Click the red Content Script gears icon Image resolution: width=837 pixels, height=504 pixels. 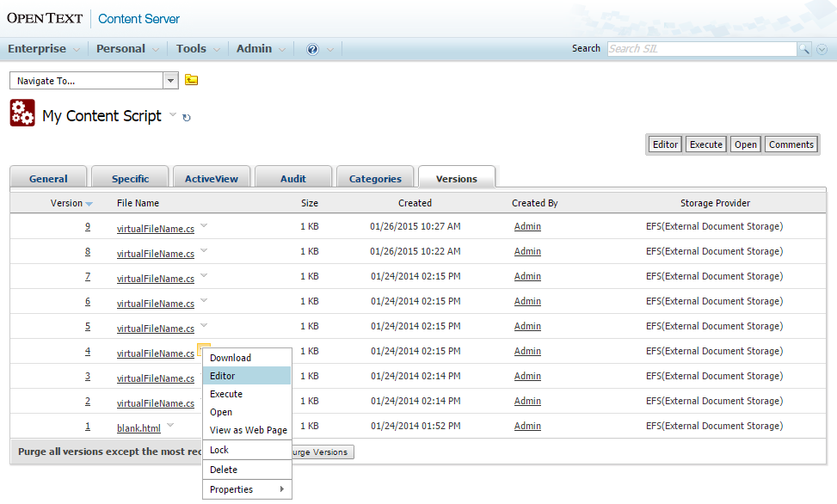[x=22, y=114]
